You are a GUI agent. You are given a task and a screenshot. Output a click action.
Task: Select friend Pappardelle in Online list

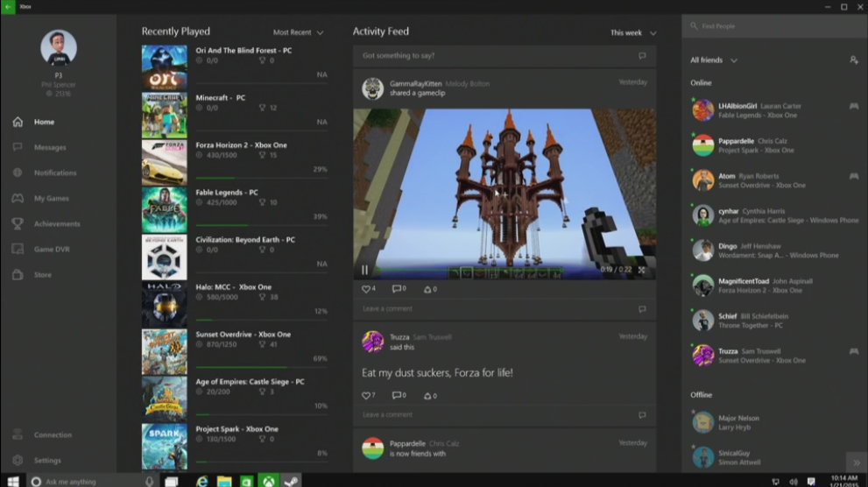775,145
